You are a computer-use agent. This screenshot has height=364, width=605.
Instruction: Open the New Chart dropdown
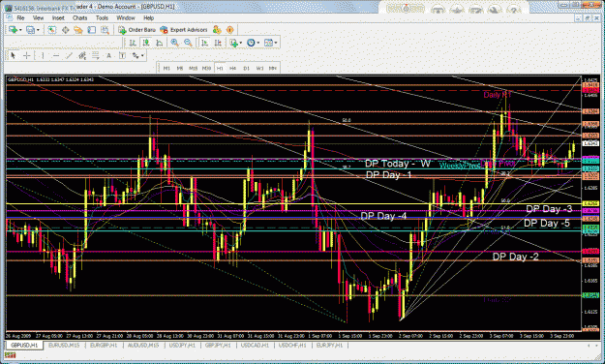(x=15, y=30)
